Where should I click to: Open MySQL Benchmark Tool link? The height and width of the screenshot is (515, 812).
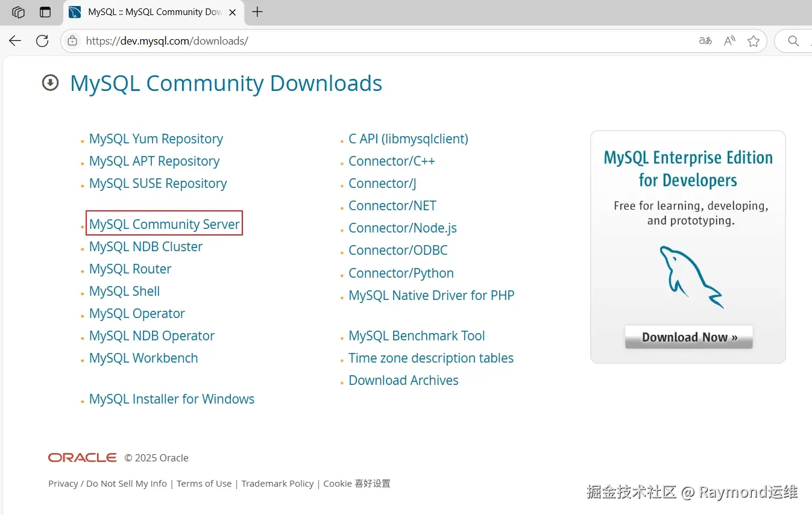tap(417, 336)
